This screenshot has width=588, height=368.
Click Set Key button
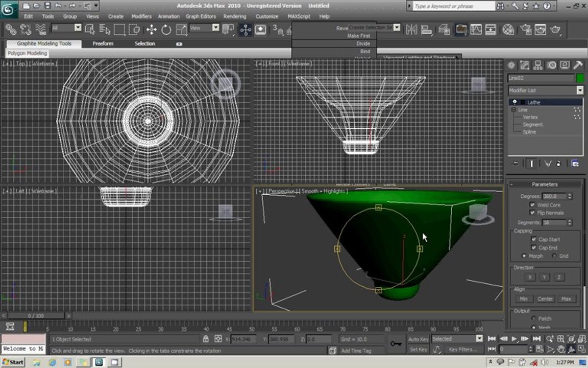click(x=418, y=349)
